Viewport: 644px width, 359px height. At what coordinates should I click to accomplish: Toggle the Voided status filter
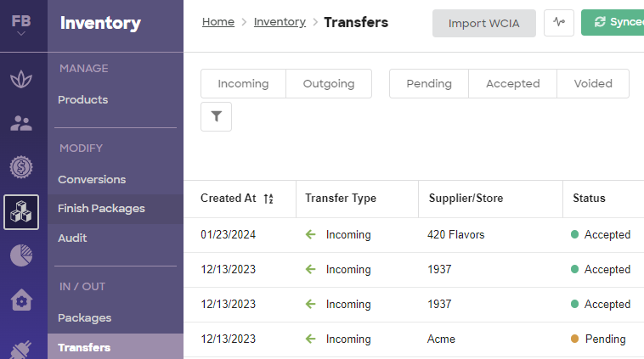(593, 84)
